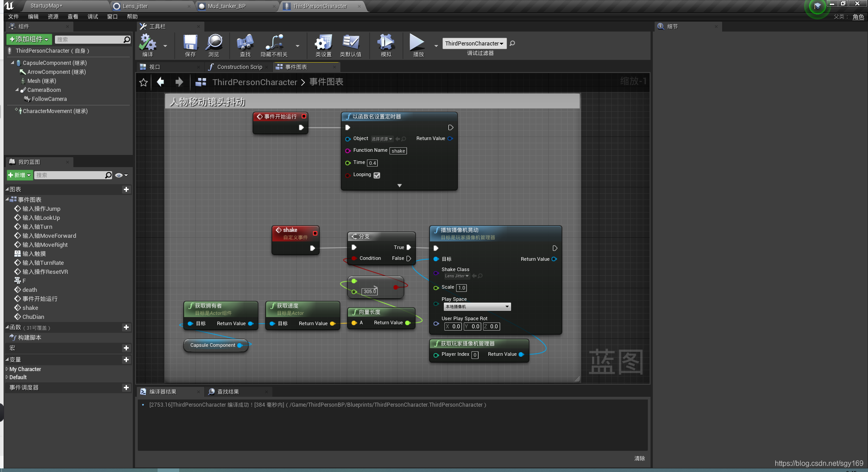Image resolution: width=868 pixels, height=472 pixels.
Task: Switch to the 视口 tab
Action: (x=154, y=67)
